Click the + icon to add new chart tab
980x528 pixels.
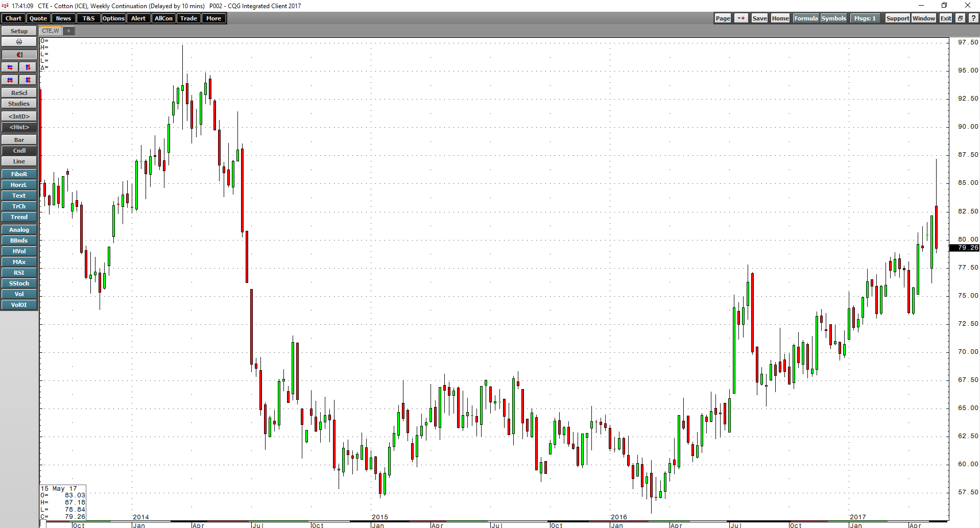click(68, 31)
